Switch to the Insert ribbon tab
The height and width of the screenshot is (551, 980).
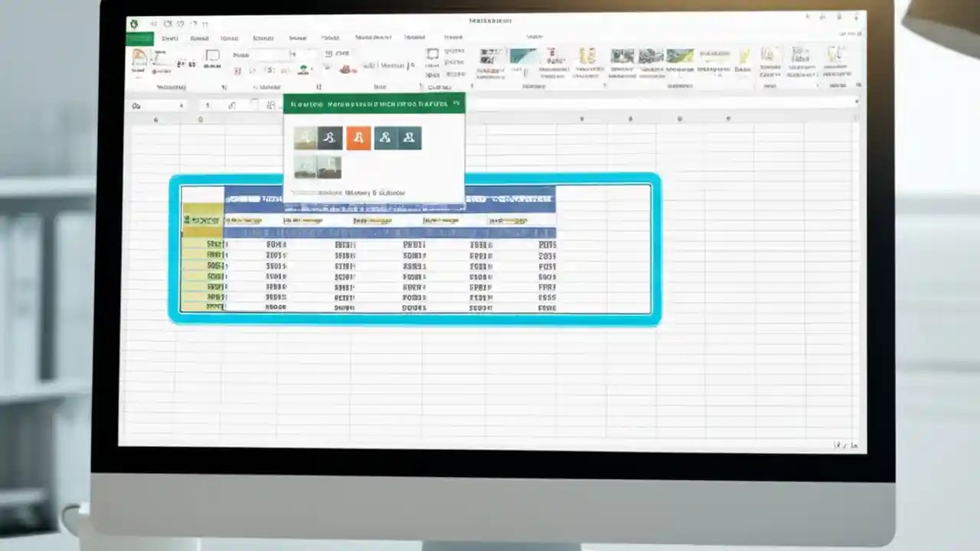click(x=199, y=37)
